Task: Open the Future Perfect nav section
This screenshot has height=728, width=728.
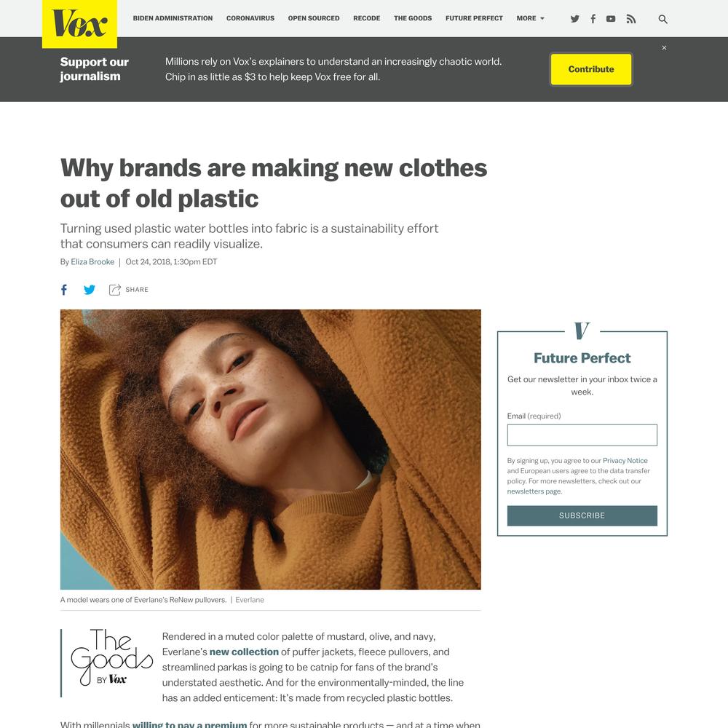Action: pos(474,18)
